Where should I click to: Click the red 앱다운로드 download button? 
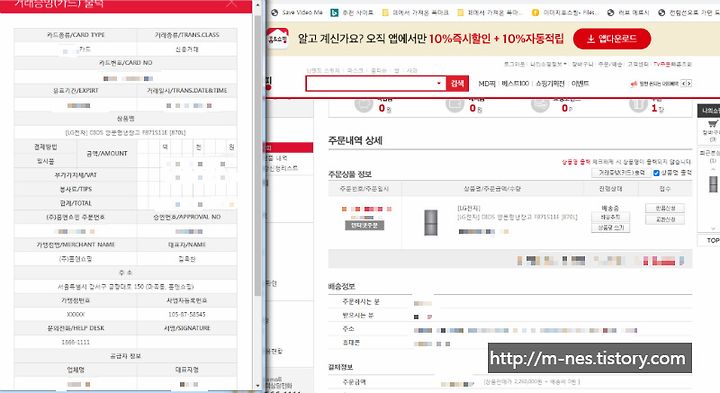tap(612, 39)
